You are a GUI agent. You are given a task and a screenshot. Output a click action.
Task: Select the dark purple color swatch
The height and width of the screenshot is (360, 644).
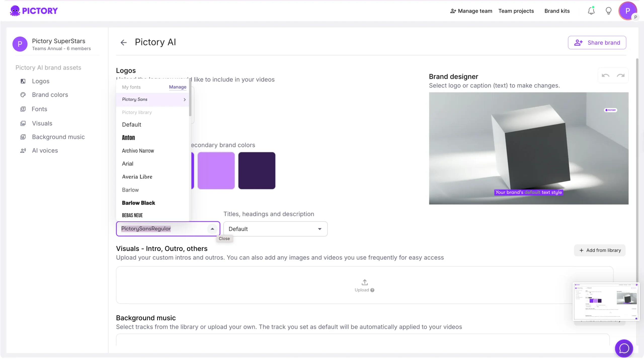pyautogui.click(x=257, y=170)
